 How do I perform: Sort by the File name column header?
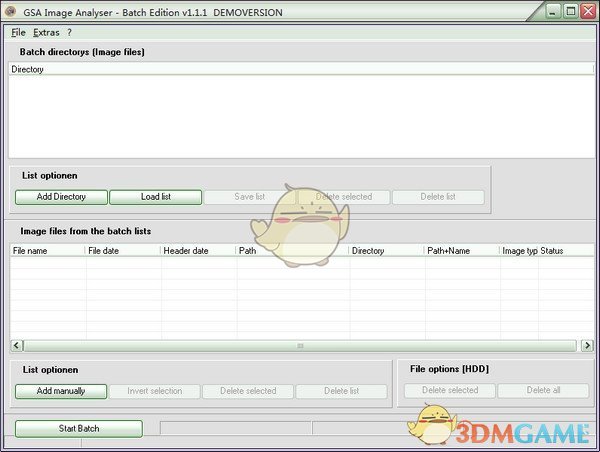(48, 251)
